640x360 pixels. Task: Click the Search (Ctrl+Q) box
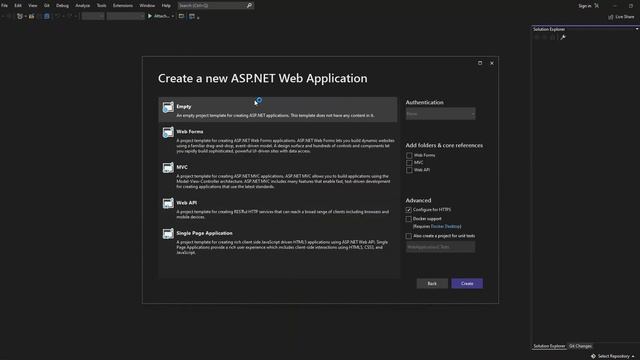[x=216, y=6]
